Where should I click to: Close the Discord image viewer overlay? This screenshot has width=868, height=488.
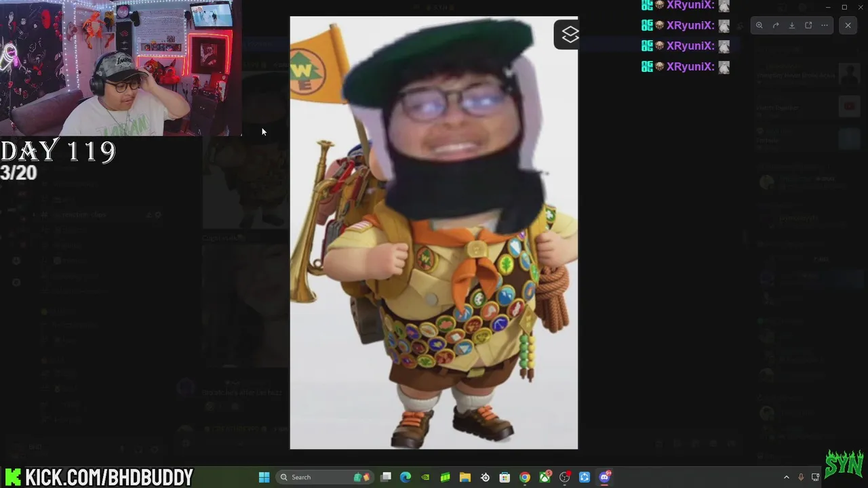point(848,25)
